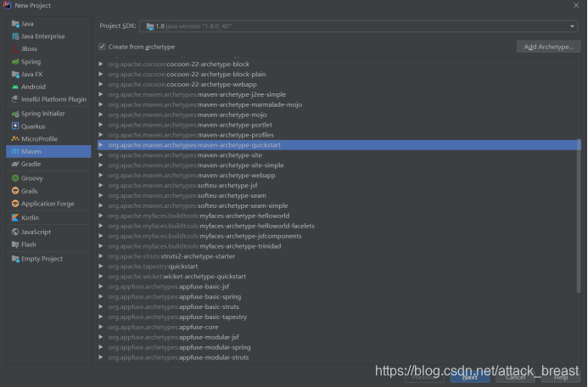Click the MicroProfile icon

(15, 138)
